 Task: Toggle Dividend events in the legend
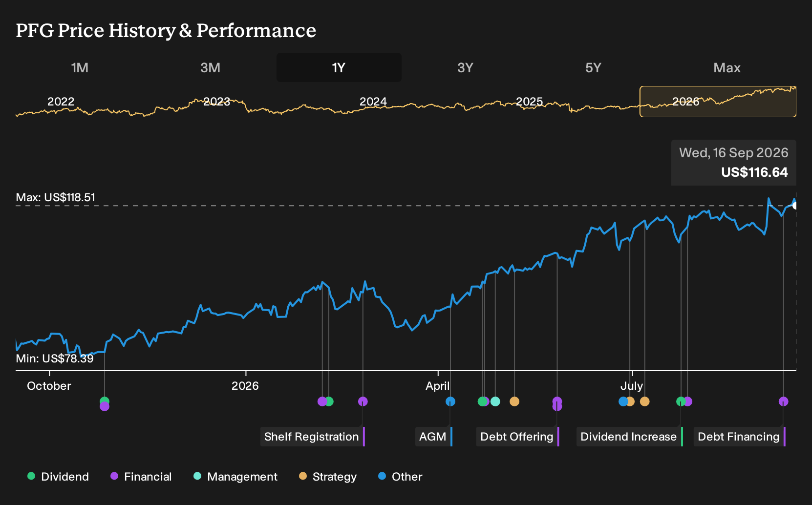coord(58,477)
